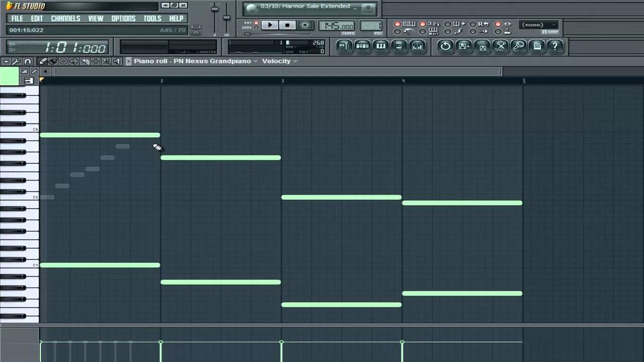Open the Options menu

click(123, 18)
